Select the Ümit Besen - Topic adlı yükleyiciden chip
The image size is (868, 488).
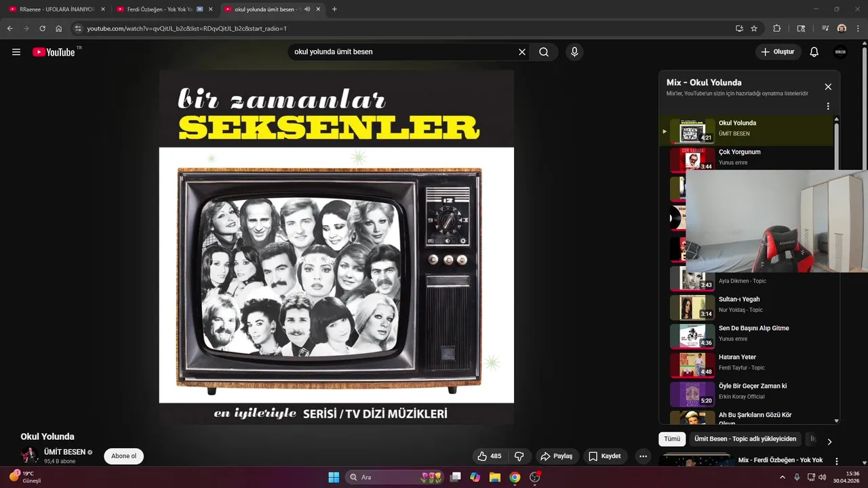pyautogui.click(x=745, y=439)
